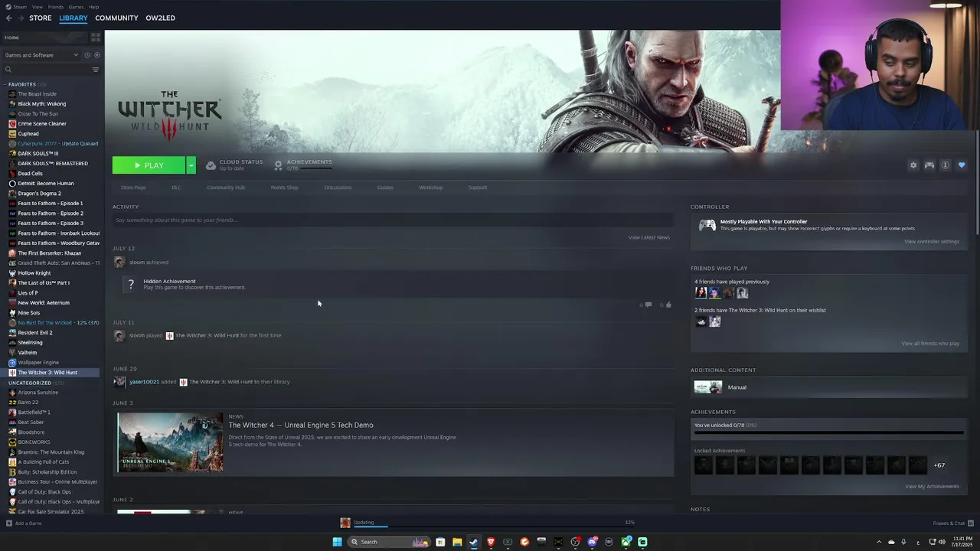This screenshot has height=551, width=980.
Task: Open yaser10021's profile link in activity
Action: click(144, 382)
